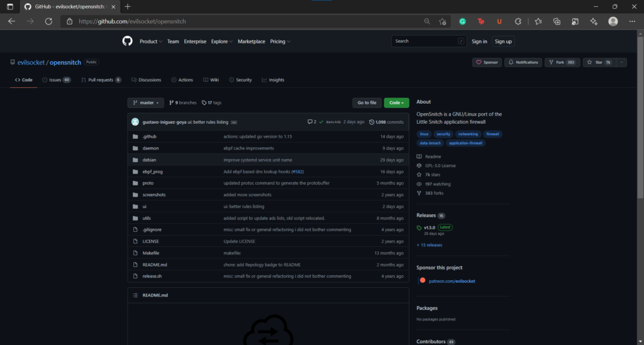View the commit status check mark

click(x=321, y=122)
